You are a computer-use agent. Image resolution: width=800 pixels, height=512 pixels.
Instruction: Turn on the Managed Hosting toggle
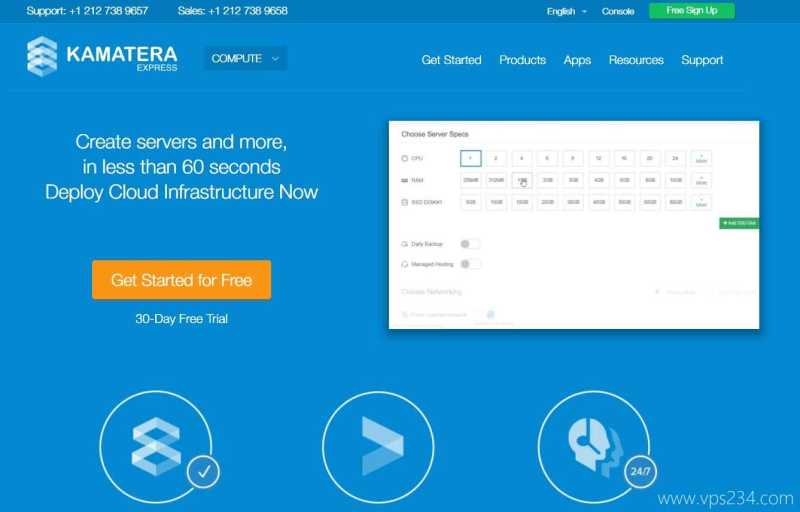point(470,264)
